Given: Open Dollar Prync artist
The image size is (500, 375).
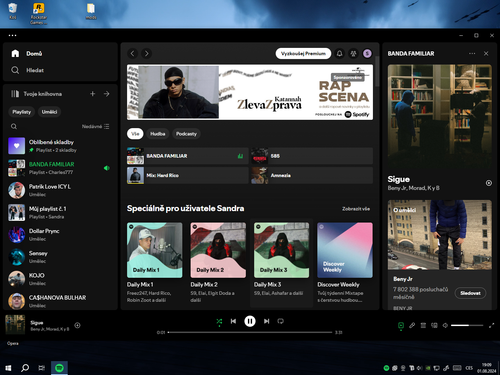Looking at the screenshot, I should point(60,235).
